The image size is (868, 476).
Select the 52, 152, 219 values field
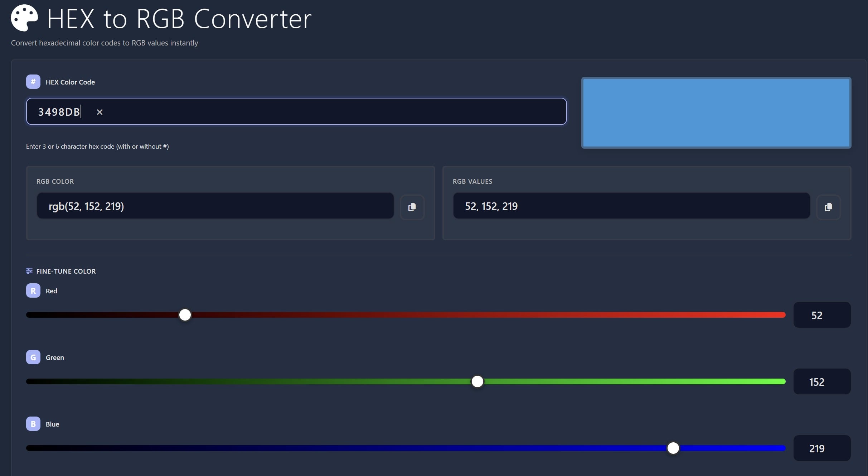[631, 206]
